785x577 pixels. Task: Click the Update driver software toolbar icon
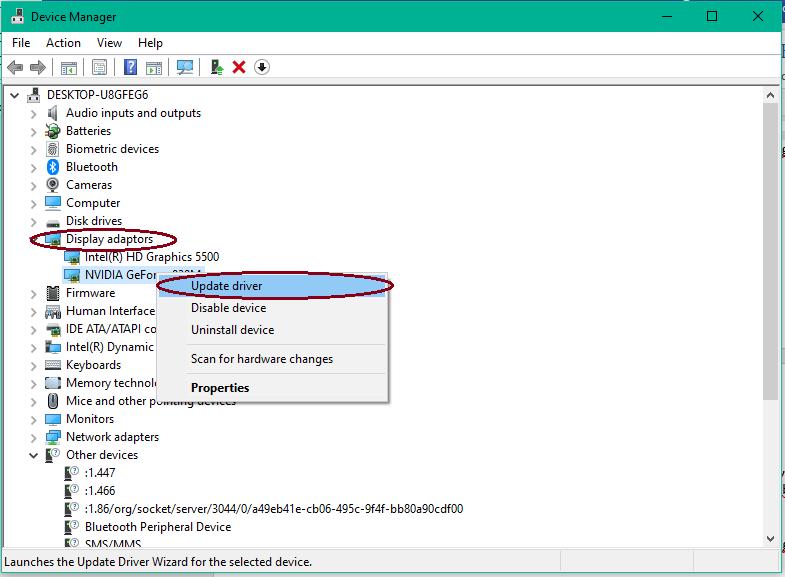pyautogui.click(x=216, y=67)
